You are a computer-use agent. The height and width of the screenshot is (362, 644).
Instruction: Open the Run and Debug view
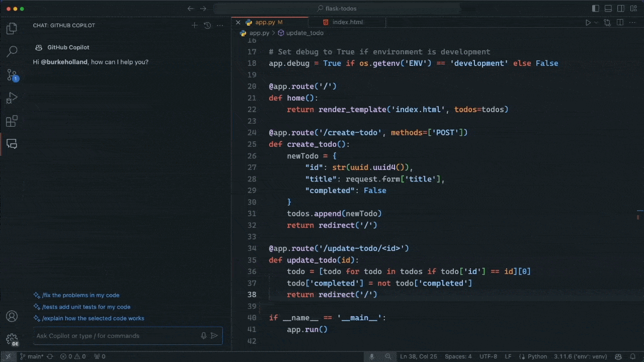(x=12, y=98)
